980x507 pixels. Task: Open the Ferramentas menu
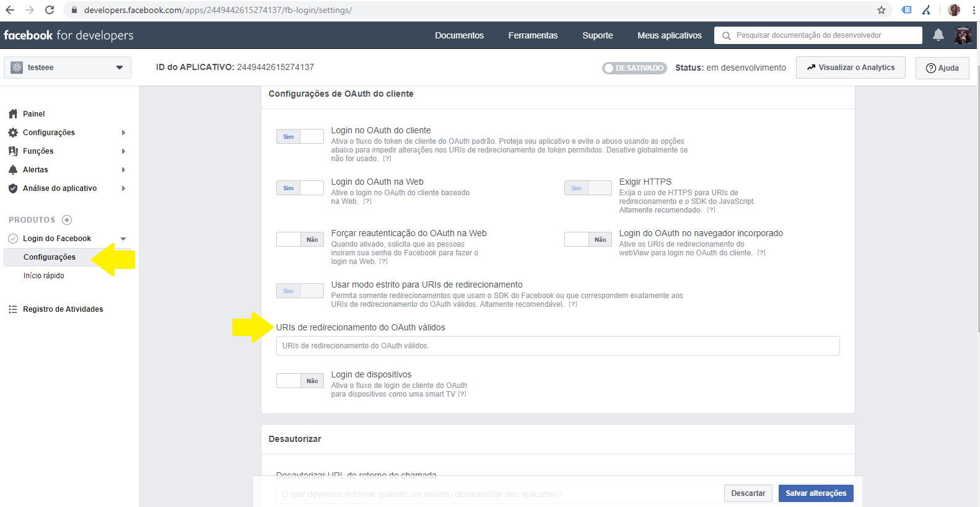point(533,35)
